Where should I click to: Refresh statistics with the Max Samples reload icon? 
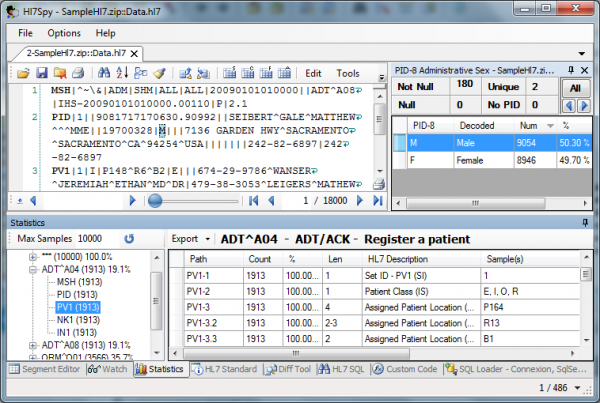(128, 239)
